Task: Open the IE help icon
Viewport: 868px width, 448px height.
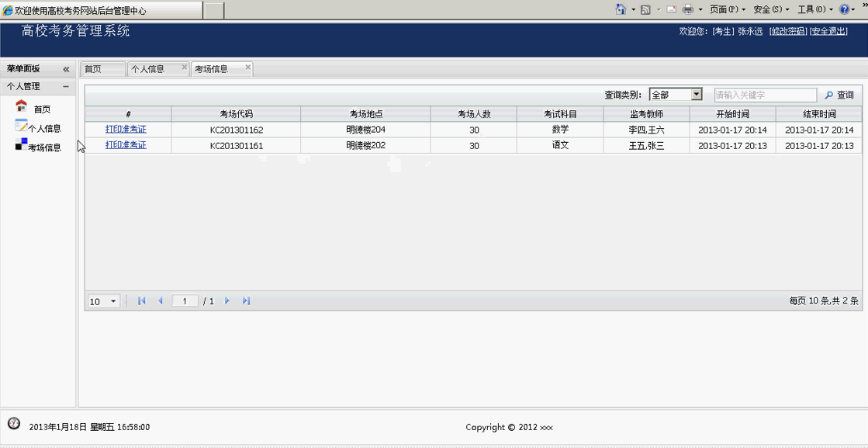Action: (x=844, y=9)
